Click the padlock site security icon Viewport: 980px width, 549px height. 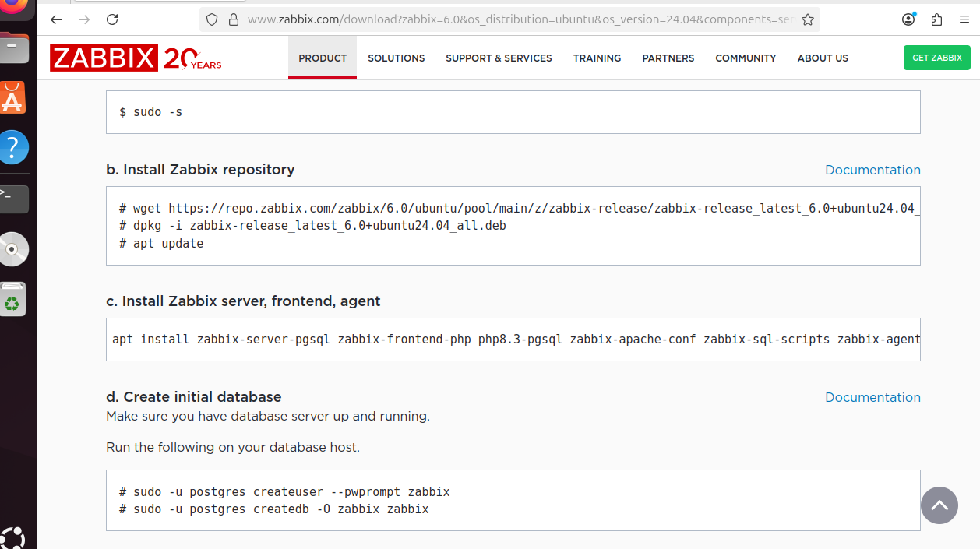tap(233, 19)
